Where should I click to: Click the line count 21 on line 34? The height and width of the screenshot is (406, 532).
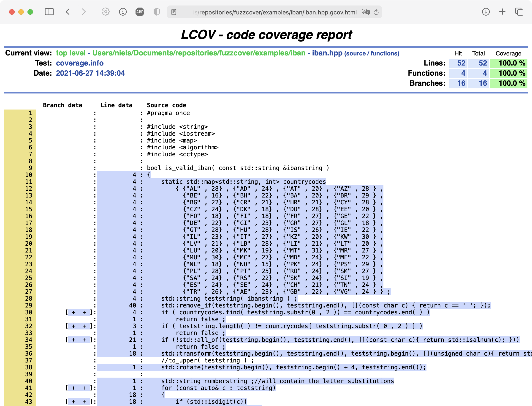[133, 340]
